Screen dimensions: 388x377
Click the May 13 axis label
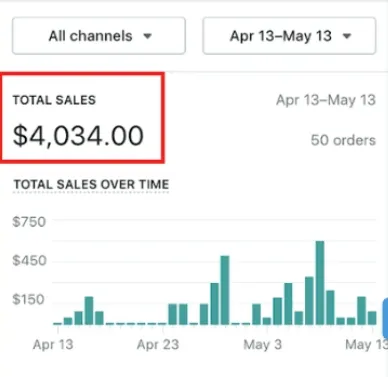pos(366,344)
